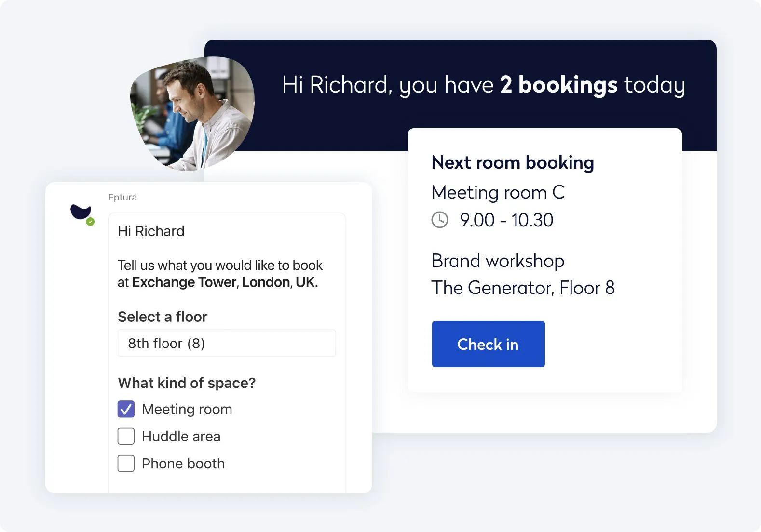Click the 9.00 - 10.30 time range
This screenshot has width=761, height=532.
pos(506,220)
